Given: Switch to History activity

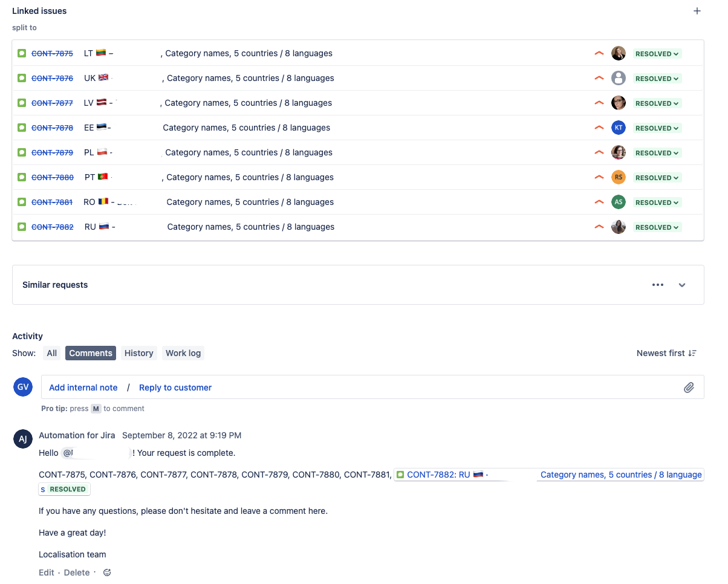Looking at the screenshot, I should click(138, 353).
